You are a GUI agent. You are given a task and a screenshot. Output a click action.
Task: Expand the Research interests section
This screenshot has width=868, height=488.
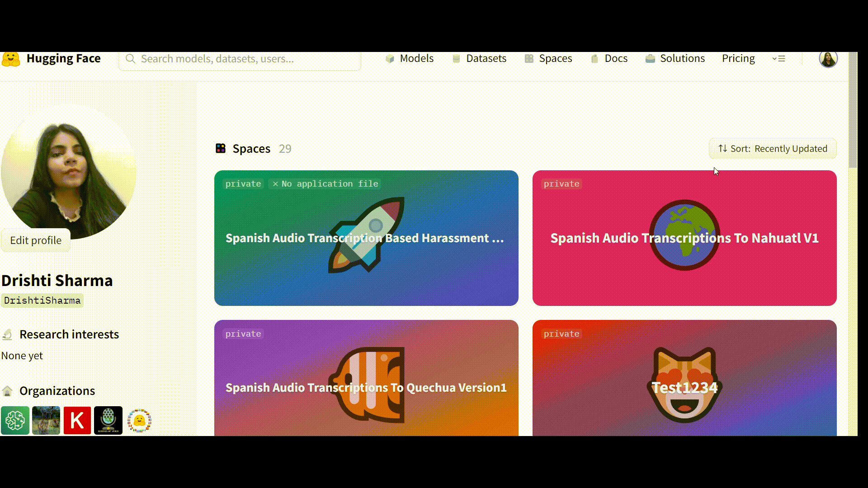coord(69,334)
